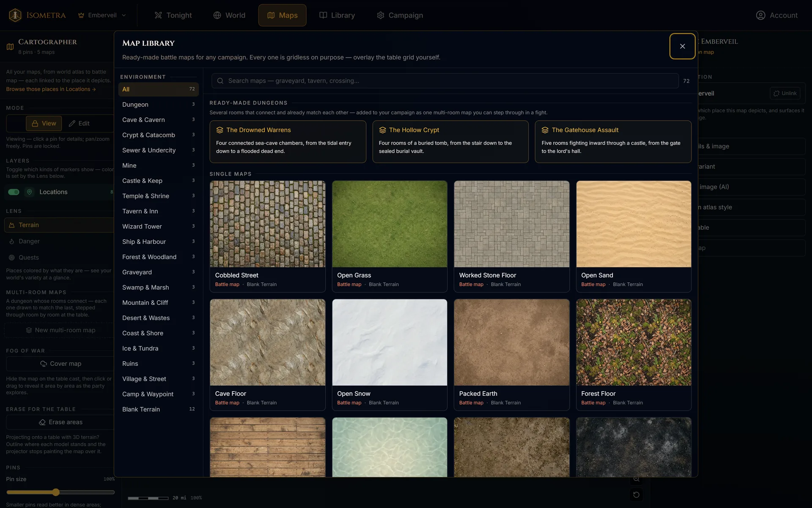Click the Drowned Warrens layers icon
812x508 pixels.
click(x=220, y=130)
